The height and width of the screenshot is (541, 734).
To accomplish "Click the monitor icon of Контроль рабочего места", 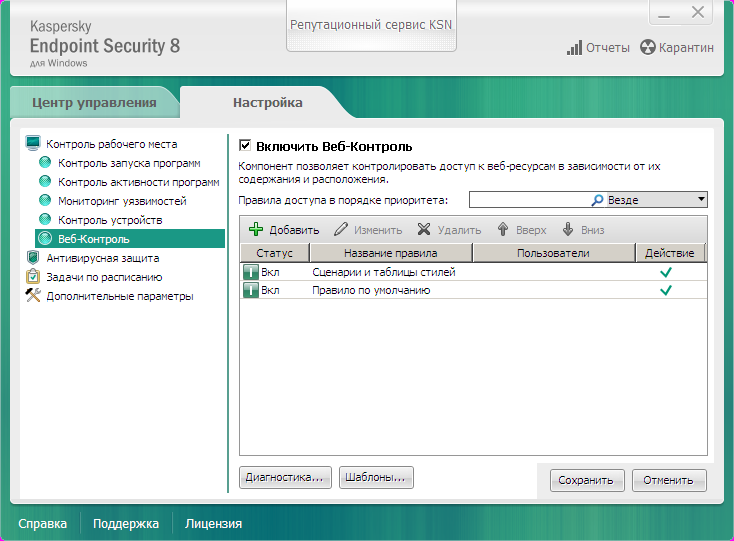I will [x=33, y=143].
